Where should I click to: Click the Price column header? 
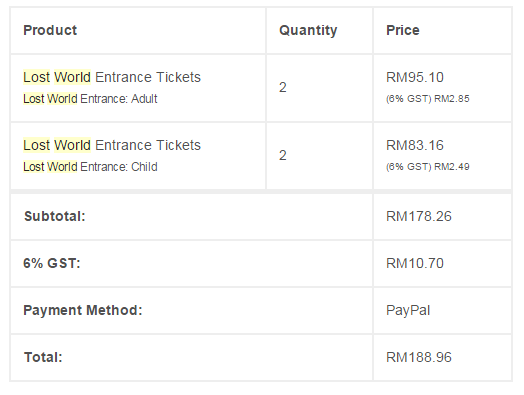403,30
